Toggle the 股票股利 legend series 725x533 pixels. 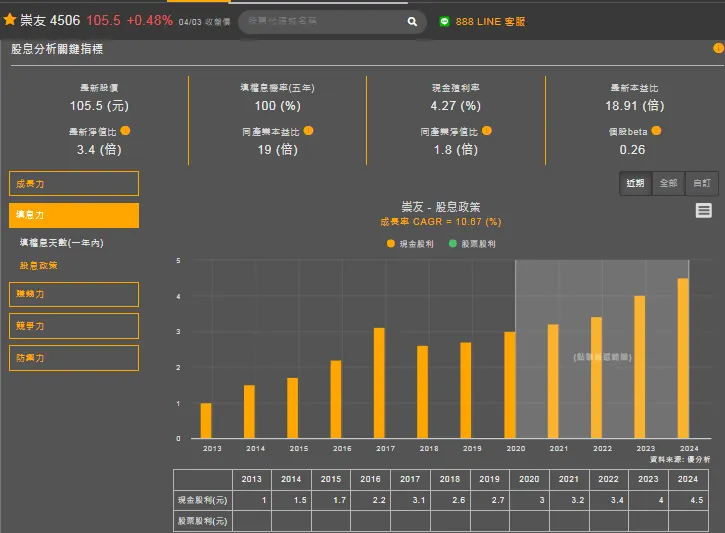[x=472, y=244]
